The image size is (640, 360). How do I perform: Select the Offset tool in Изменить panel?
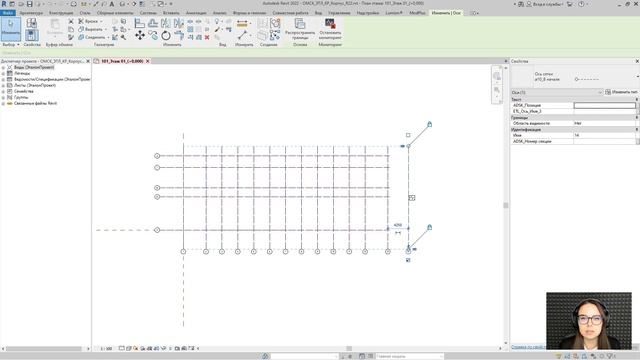click(153, 23)
